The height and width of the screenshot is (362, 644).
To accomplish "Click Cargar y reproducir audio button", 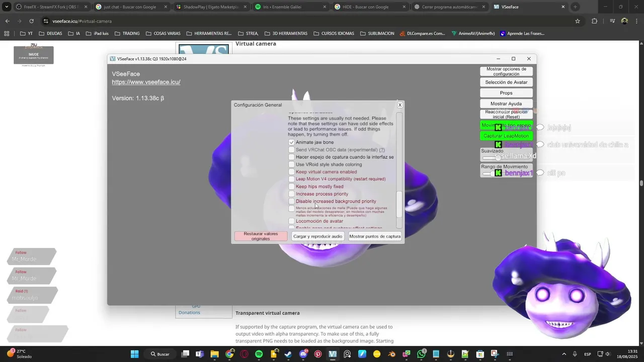I will [x=317, y=236].
